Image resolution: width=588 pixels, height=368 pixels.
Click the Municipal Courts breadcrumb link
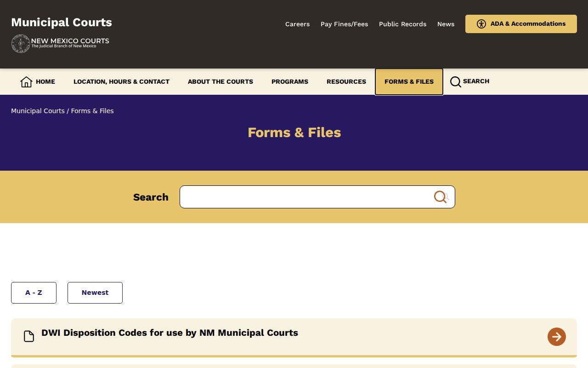coord(38,111)
